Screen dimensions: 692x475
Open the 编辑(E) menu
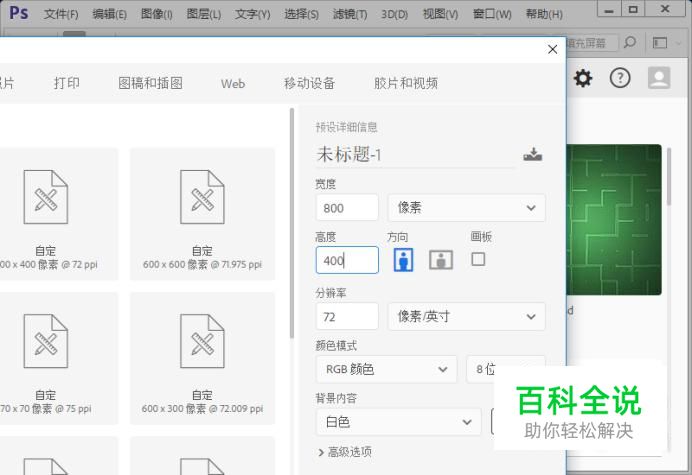(109, 14)
